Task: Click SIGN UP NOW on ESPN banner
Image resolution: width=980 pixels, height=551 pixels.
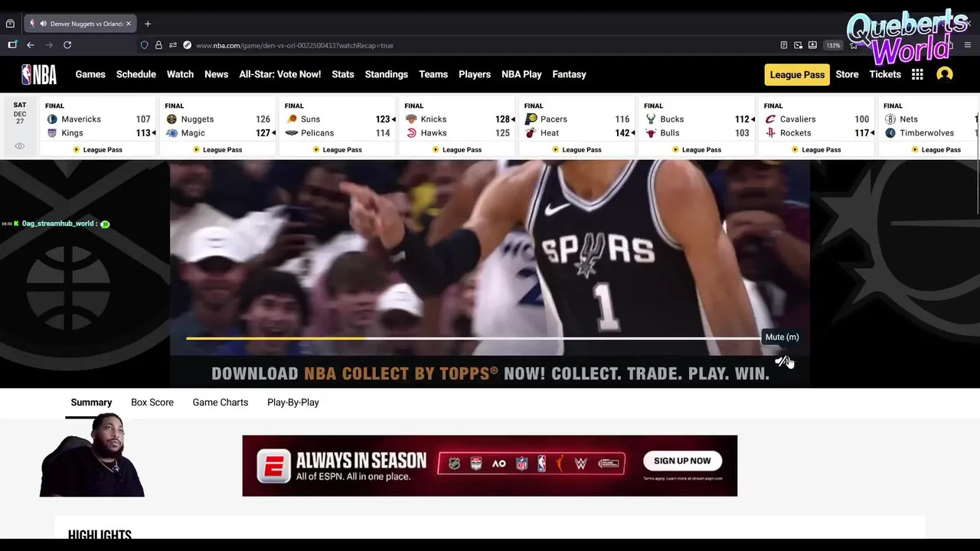Action: click(682, 461)
